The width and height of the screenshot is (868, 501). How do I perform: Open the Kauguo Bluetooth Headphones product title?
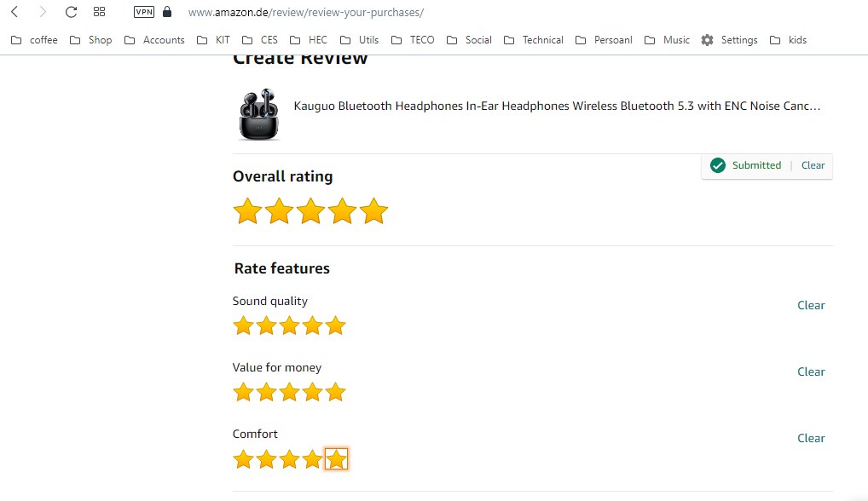[557, 107]
